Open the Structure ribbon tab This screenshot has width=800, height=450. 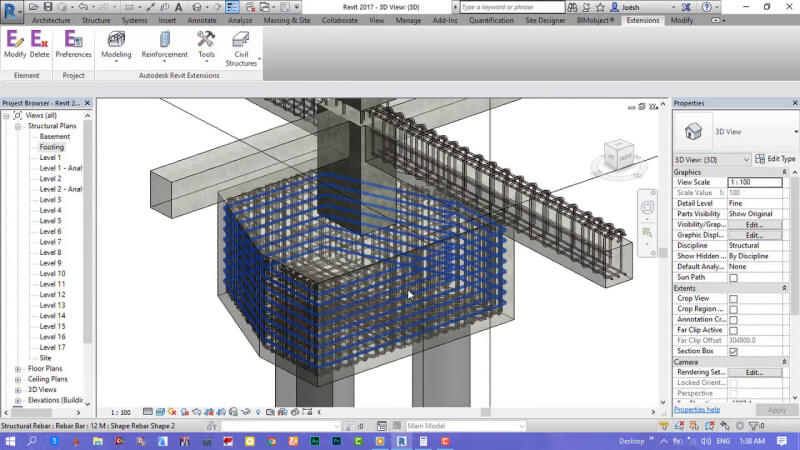click(x=96, y=20)
